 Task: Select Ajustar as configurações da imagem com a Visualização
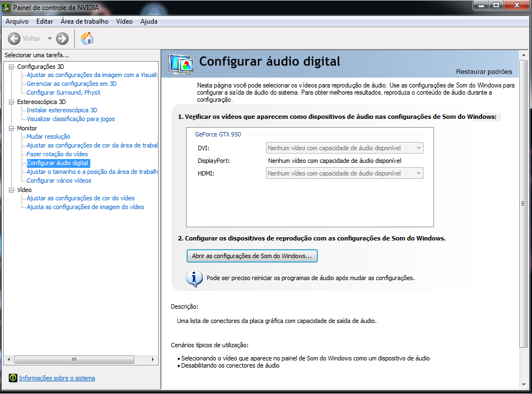(92, 75)
